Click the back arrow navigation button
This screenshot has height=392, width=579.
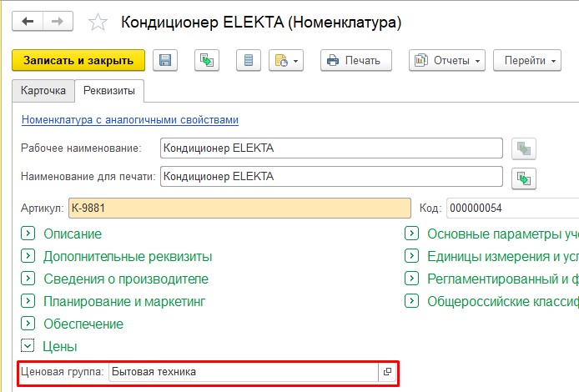pyautogui.click(x=28, y=22)
